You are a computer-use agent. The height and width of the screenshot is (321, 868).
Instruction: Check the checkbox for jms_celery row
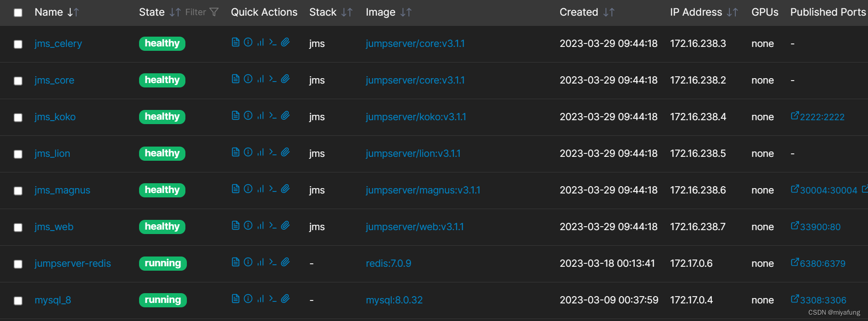pos(18,44)
